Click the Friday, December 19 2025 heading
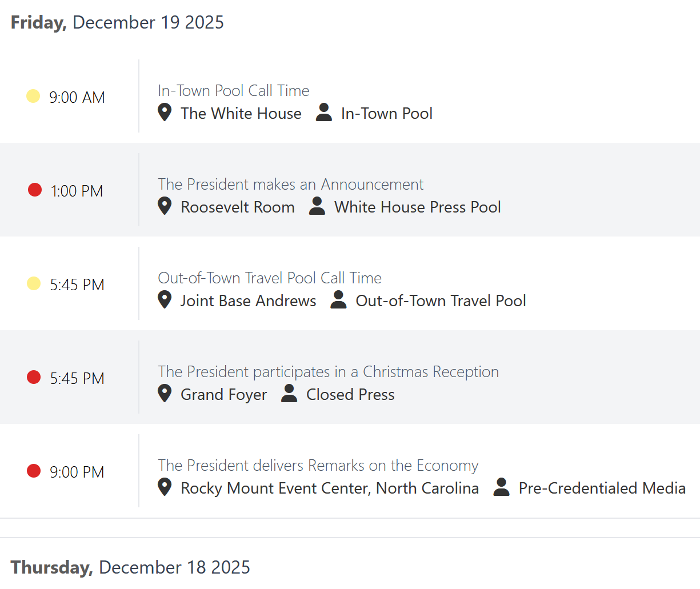Viewport: 700px width, 589px height. point(117,22)
